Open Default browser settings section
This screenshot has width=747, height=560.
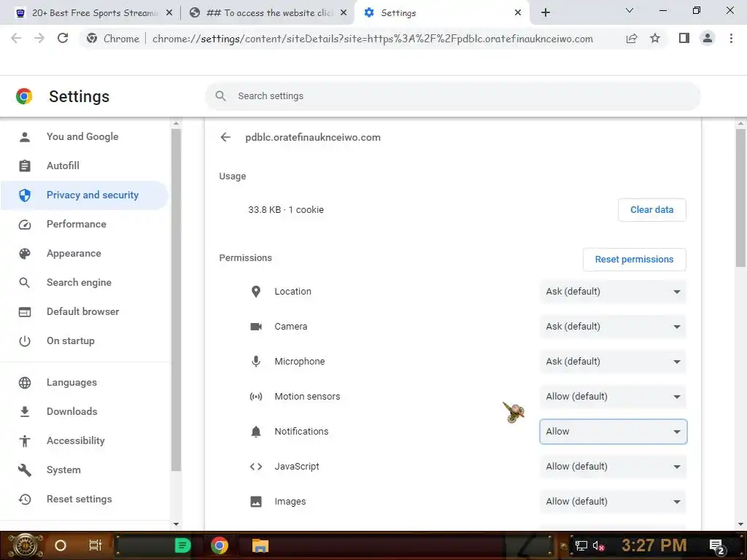pos(85,312)
